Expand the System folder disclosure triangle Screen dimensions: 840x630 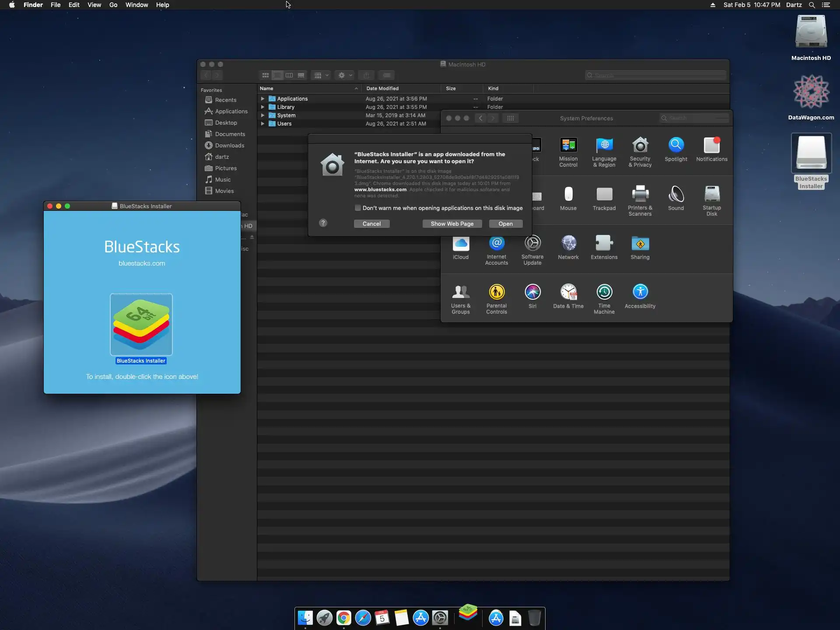click(262, 115)
